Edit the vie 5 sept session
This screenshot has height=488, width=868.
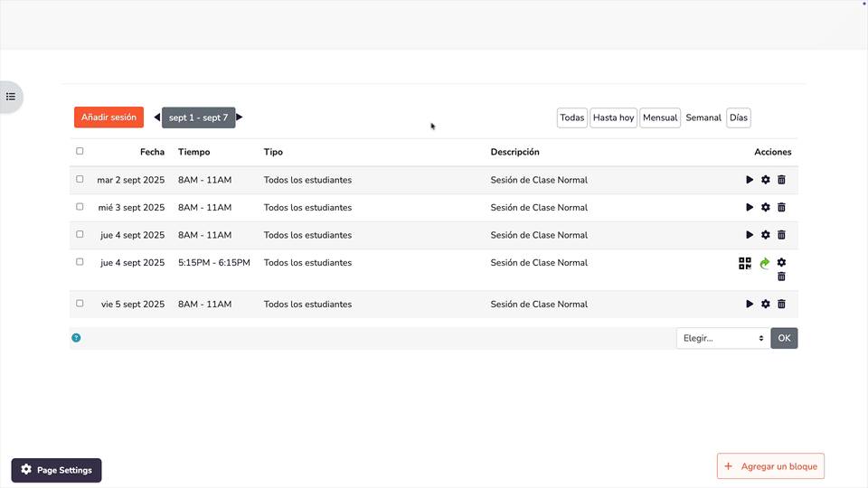click(766, 305)
